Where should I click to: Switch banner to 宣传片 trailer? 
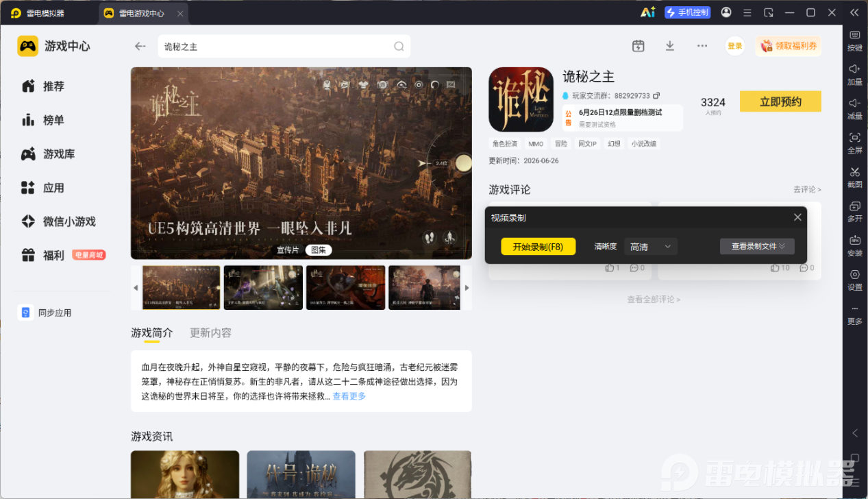tap(288, 250)
